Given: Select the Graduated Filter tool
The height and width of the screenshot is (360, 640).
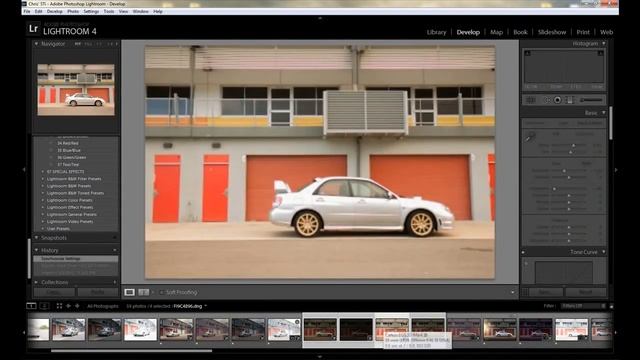Looking at the screenshot, I should 570,100.
